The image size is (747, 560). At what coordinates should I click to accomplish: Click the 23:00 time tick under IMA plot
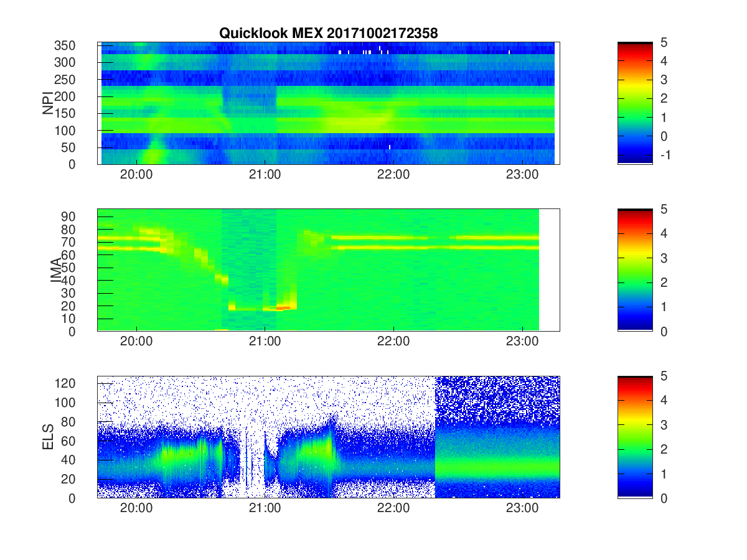pos(522,342)
